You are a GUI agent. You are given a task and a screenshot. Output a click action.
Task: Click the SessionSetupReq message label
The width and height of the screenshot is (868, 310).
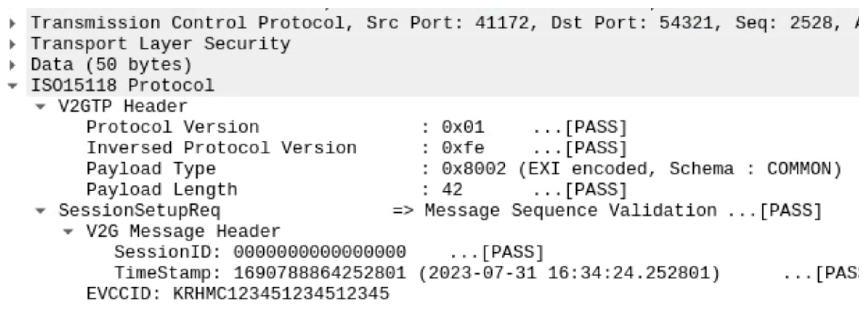[x=140, y=211]
